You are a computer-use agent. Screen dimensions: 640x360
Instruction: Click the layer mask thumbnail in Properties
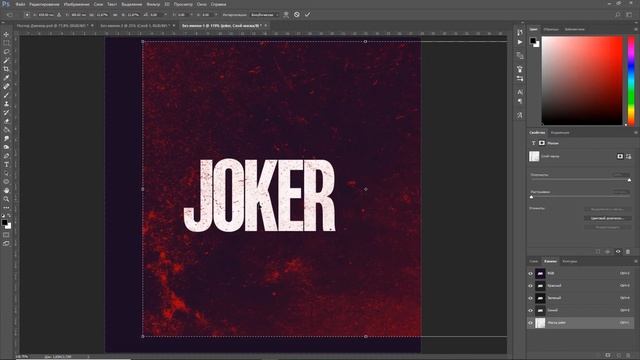click(534, 156)
